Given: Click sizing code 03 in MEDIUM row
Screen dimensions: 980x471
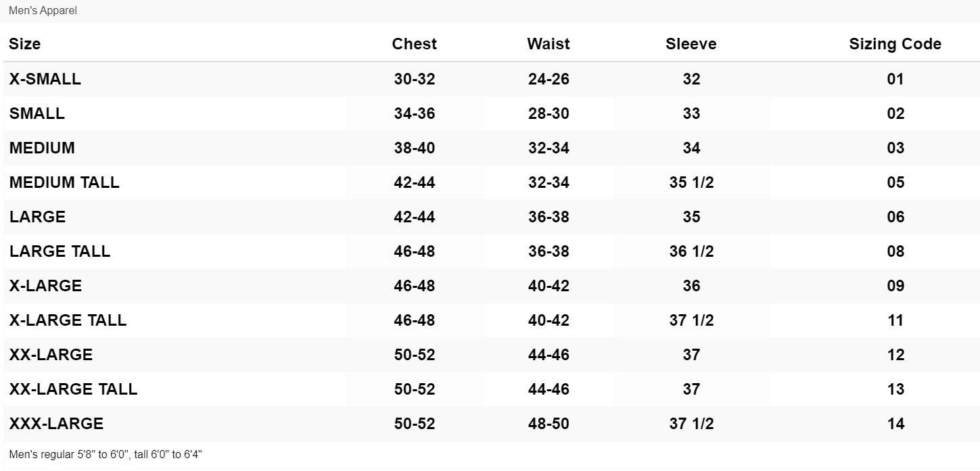Looking at the screenshot, I should tap(895, 148).
